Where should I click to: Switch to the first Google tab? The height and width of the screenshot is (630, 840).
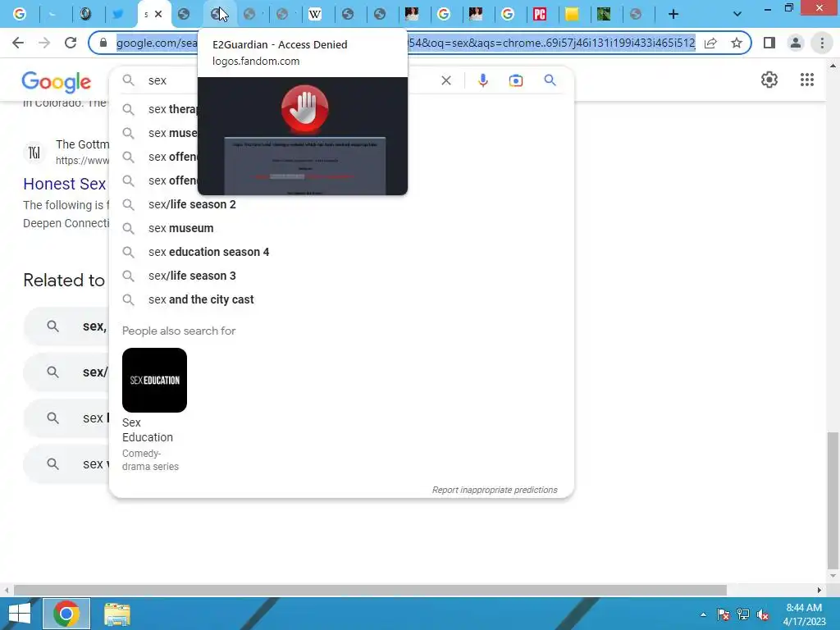(20, 15)
